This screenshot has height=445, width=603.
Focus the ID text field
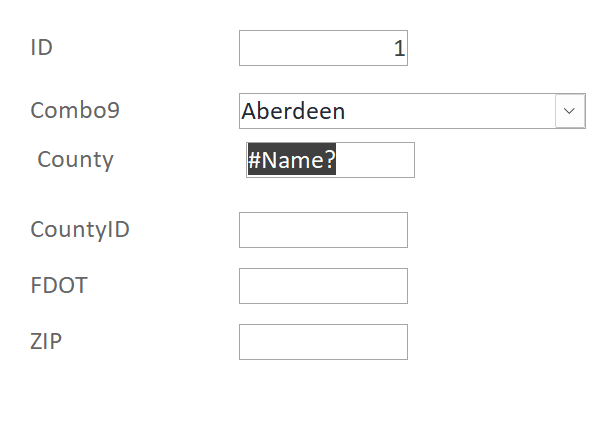coord(310,48)
